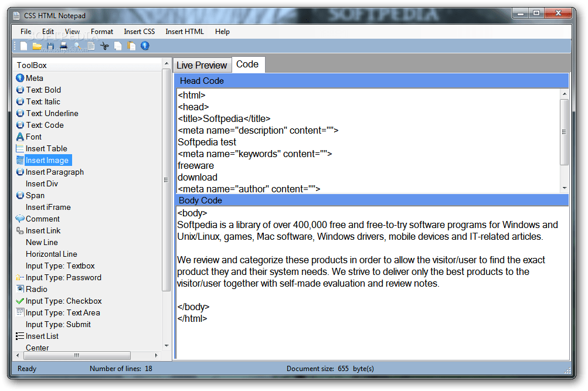
Task: Choose New Line from the ToolBox
Action: coord(42,242)
